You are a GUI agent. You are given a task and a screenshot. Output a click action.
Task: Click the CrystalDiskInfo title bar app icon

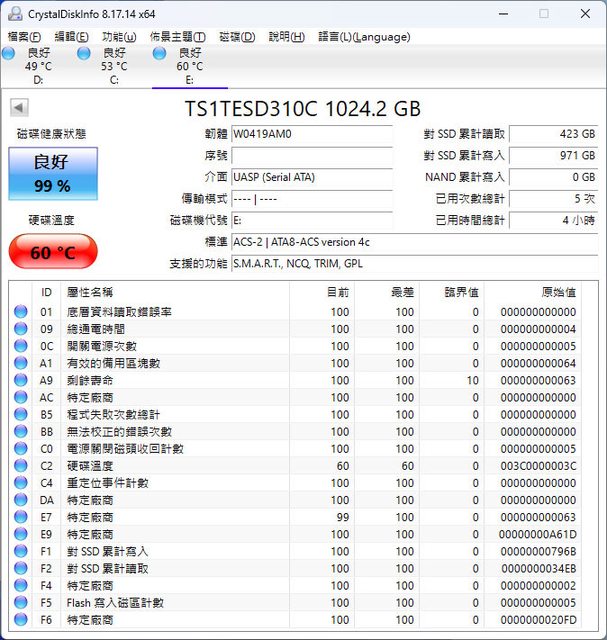[16, 14]
